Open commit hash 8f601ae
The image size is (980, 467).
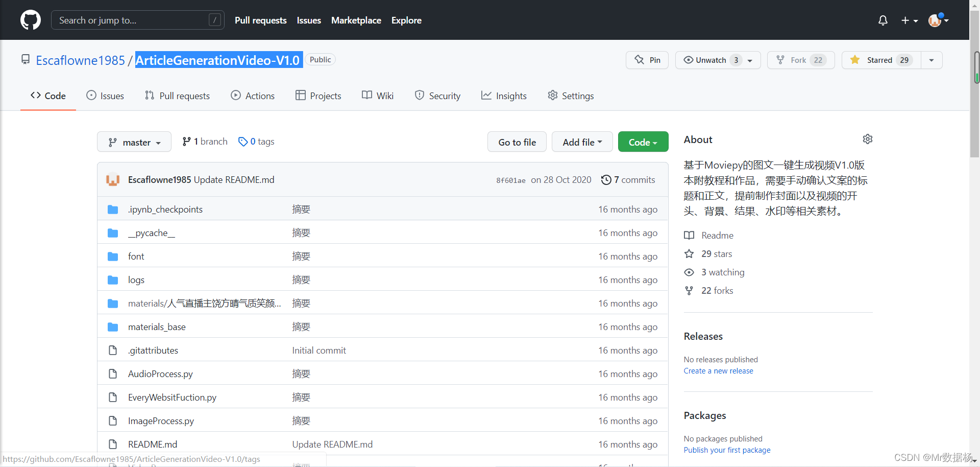(510, 180)
